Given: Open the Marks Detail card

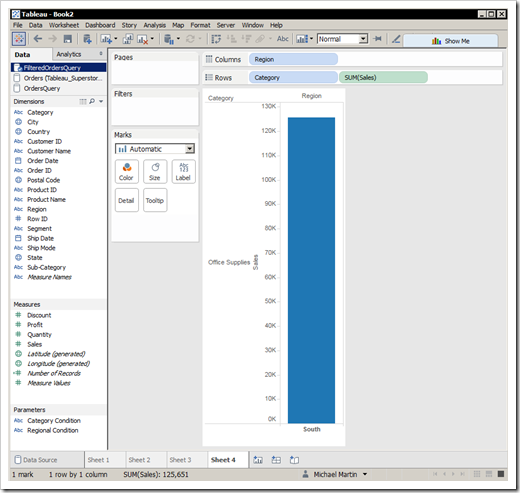Looking at the screenshot, I should (x=127, y=200).
